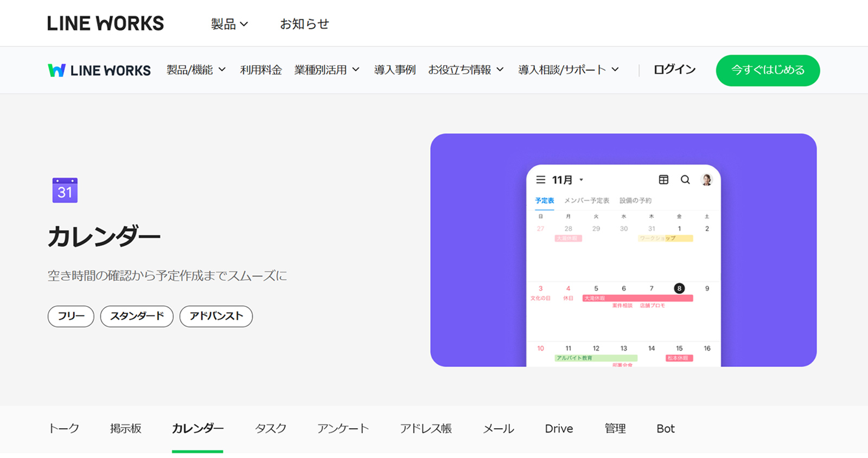This screenshot has width=868, height=458.
Task: Click the green アルバイト教育 event bar
Action: tap(596, 358)
